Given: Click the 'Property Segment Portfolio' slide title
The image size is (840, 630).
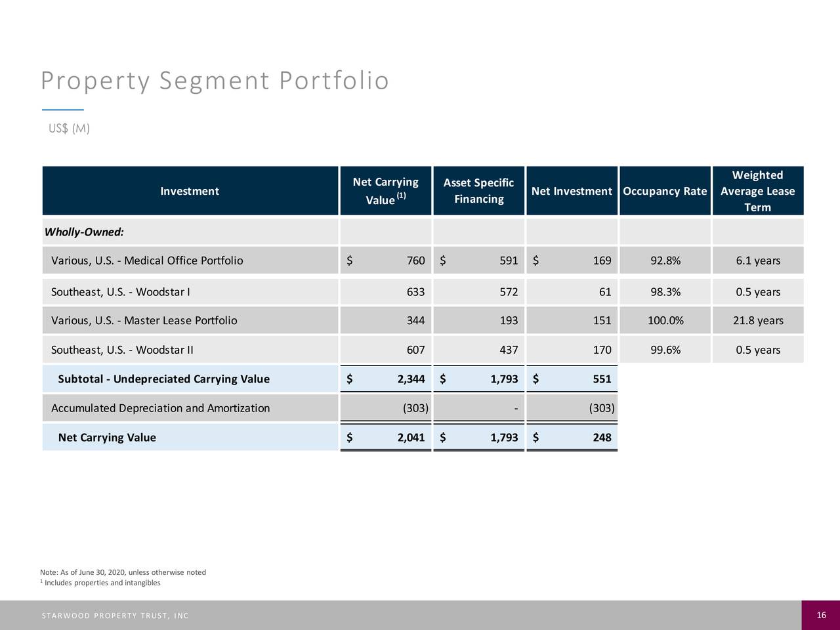Looking at the screenshot, I should pos(215,81).
